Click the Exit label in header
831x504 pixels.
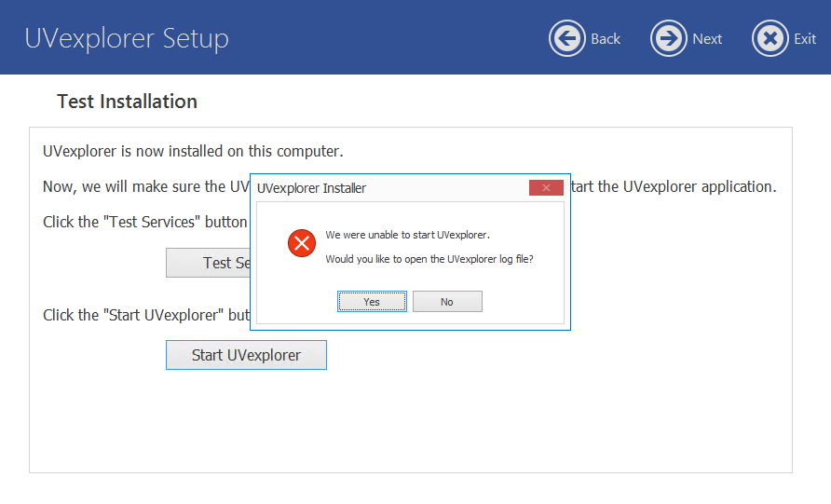point(805,39)
